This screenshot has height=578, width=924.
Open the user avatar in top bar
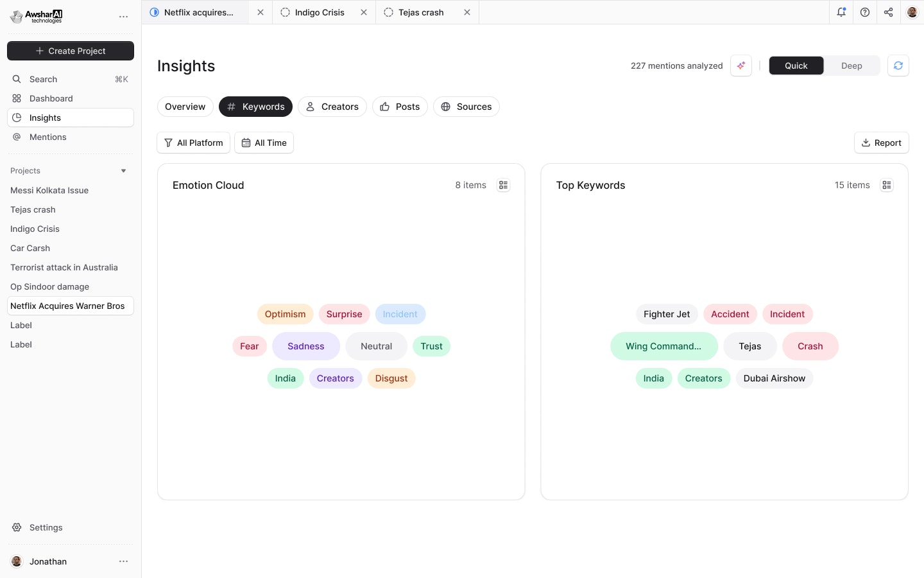click(912, 12)
